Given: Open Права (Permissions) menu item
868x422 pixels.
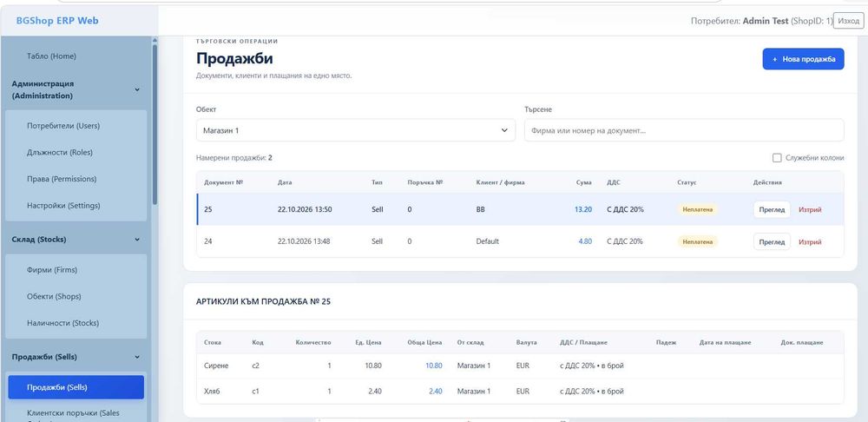Looking at the screenshot, I should (62, 179).
